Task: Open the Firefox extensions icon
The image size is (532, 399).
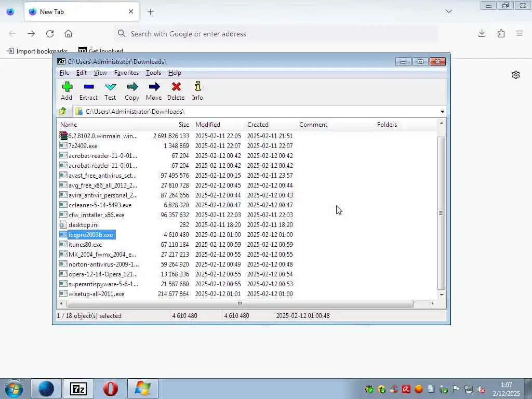Action: [x=501, y=33]
